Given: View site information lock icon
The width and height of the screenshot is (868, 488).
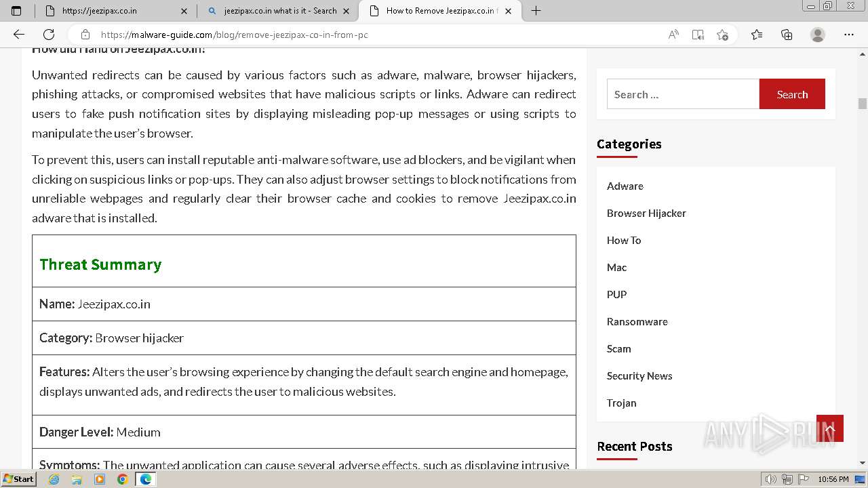Looking at the screenshot, I should click(85, 35).
